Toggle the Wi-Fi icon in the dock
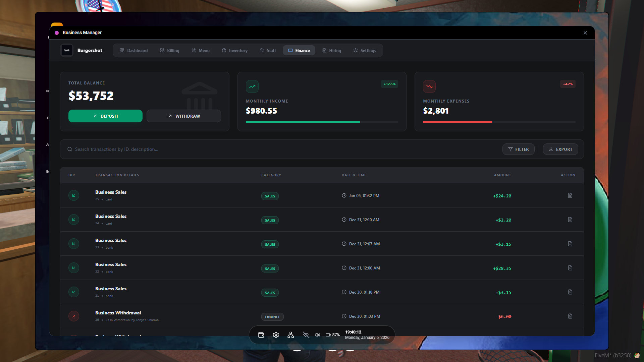This screenshot has width=644, height=362. (306, 335)
